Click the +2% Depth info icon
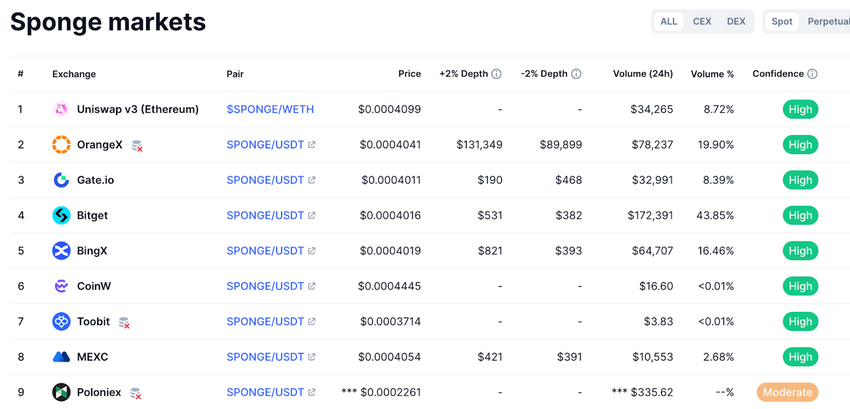850x409 pixels. [x=497, y=74]
